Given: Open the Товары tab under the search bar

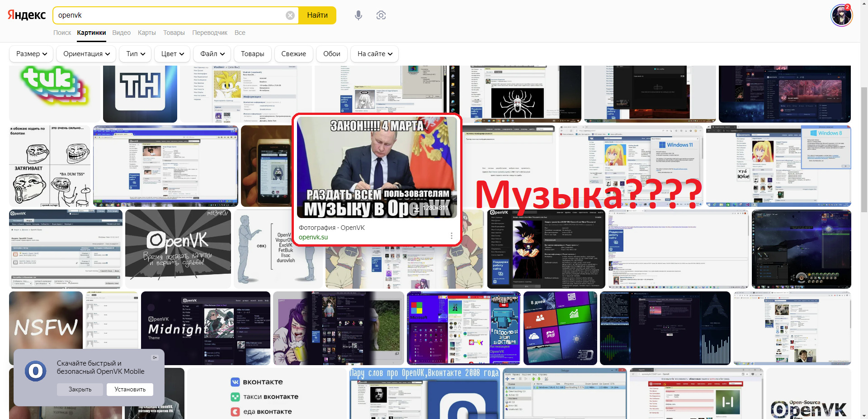Looking at the screenshot, I should 174,33.
